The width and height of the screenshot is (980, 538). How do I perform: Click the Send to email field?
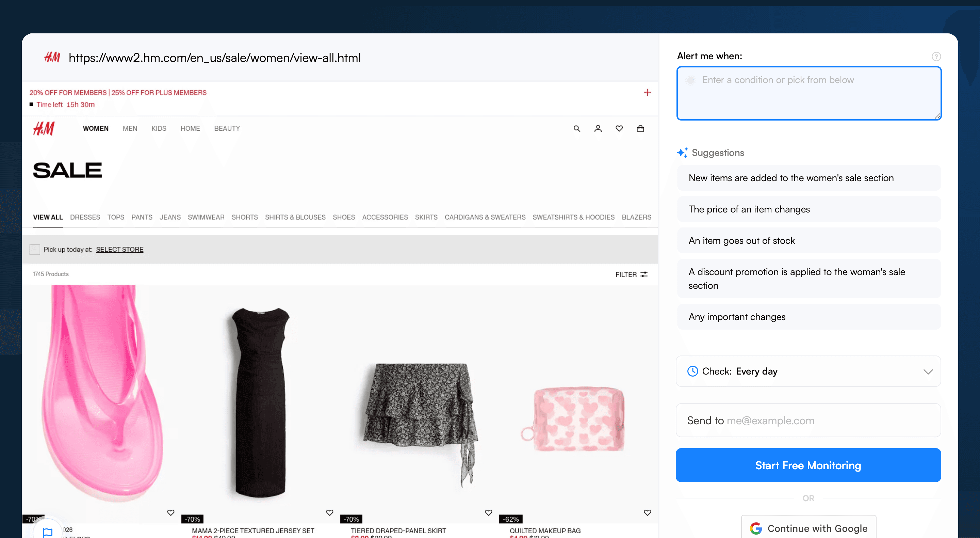coord(808,420)
